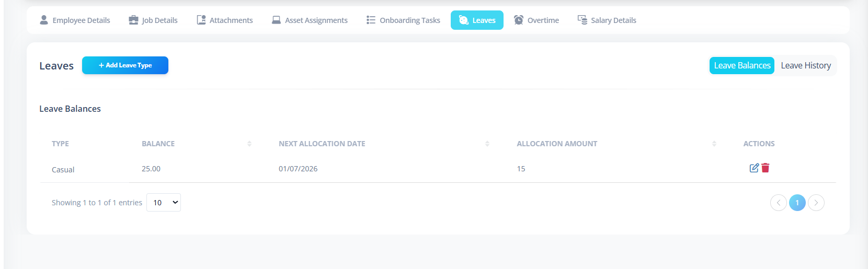Go to the Asset Assignments tab
The height and width of the screenshot is (269, 868).
coord(310,20)
